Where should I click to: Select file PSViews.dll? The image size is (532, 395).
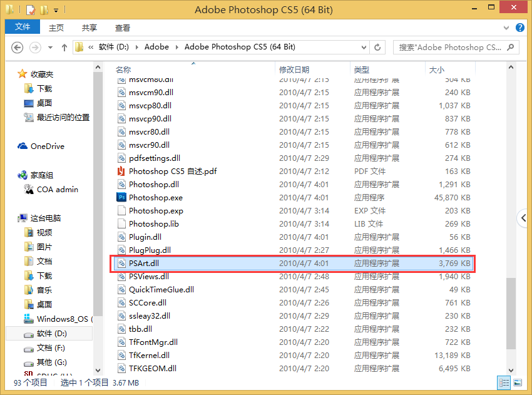148,276
